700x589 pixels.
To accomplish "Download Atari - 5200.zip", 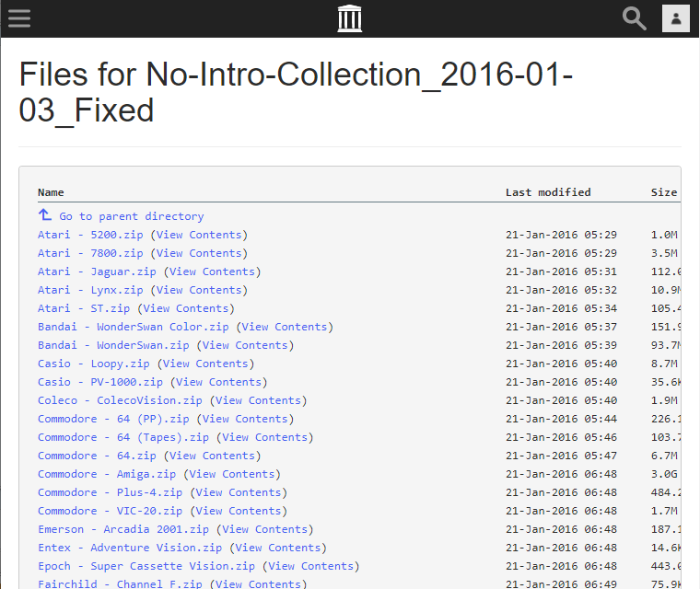I will click(x=90, y=235).
